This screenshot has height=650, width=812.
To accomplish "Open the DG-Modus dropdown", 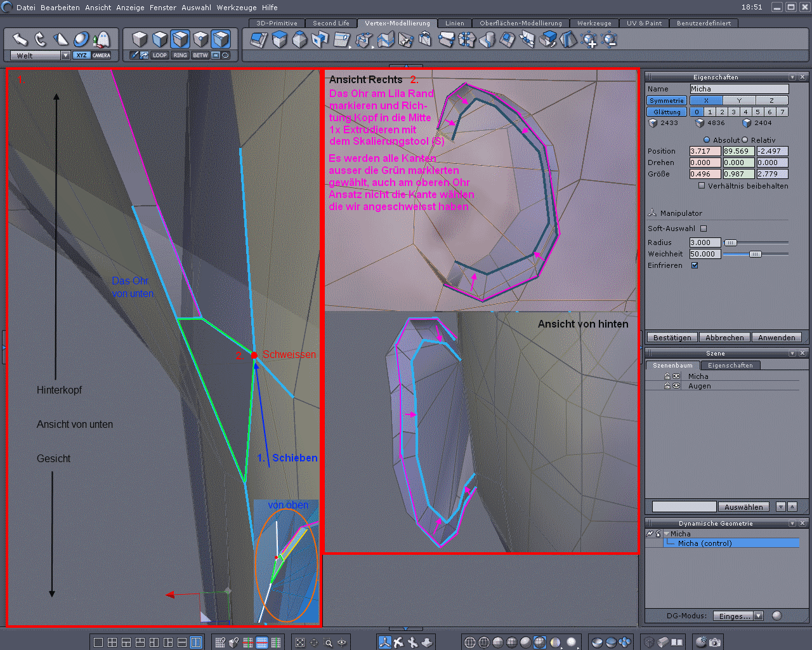I will 758,616.
